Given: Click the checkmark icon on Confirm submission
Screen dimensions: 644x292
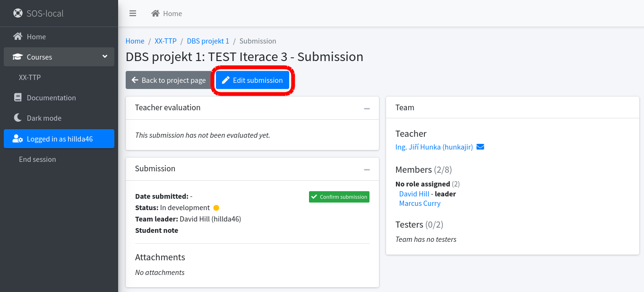Looking at the screenshot, I should [x=314, y=197].
